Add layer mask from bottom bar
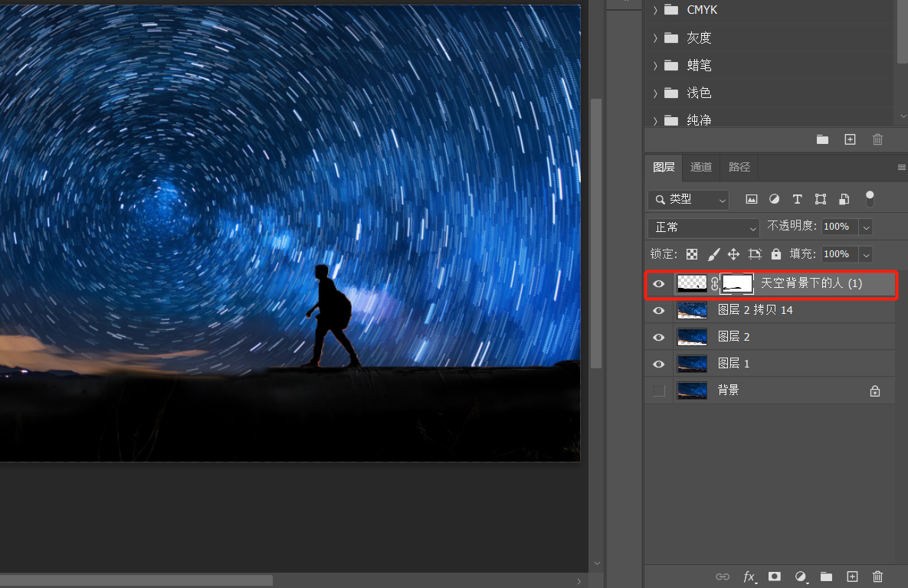The height and width of the screenshot is (588, 908). (775, 577)
